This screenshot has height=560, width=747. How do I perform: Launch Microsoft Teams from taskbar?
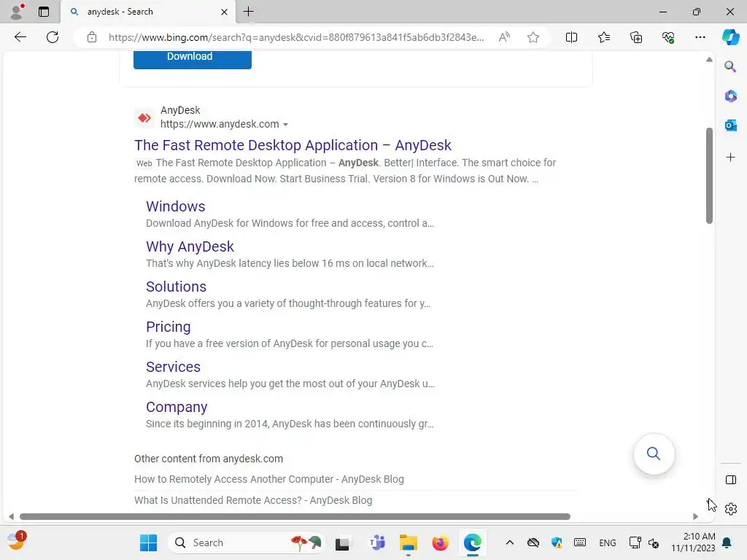(377, 542)
